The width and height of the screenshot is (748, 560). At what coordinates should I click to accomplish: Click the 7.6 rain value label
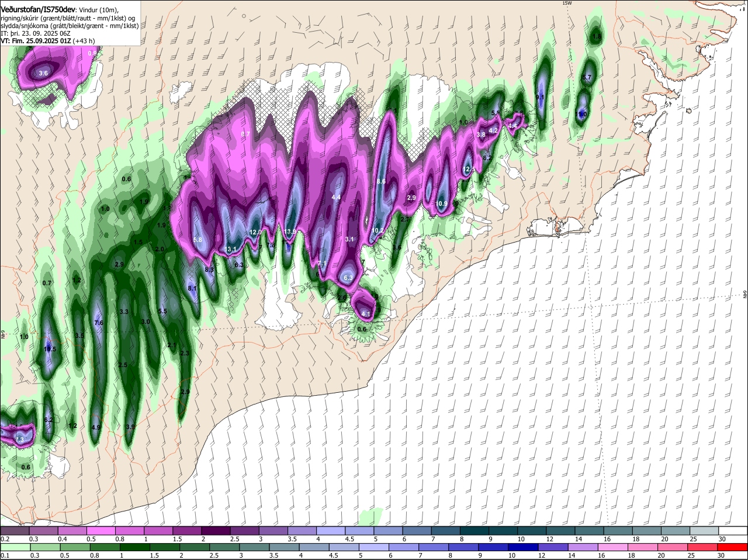coord(99,323)
